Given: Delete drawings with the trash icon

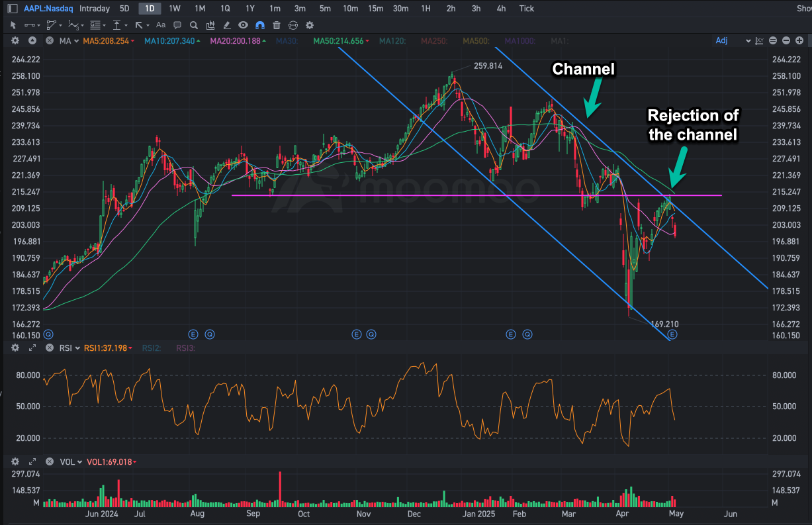Looking at the screenshot, I should (x=277, y=25).
